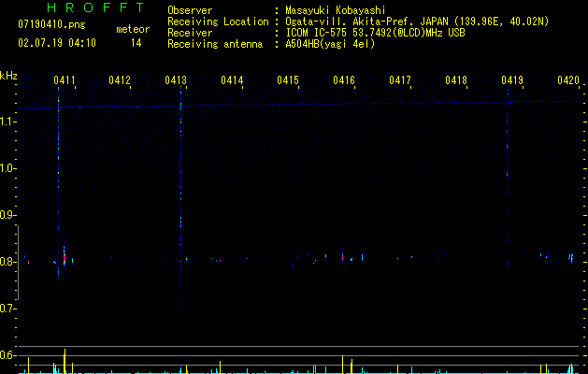Click the Receiving Location label
The height and width of the screenshot is (374, 588).
(218, 22)
